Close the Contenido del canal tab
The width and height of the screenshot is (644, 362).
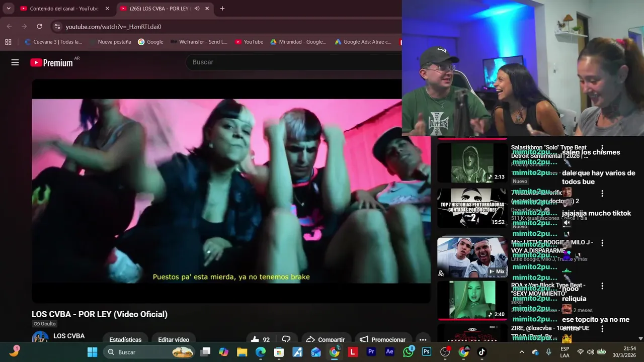(x=107, y=9)
